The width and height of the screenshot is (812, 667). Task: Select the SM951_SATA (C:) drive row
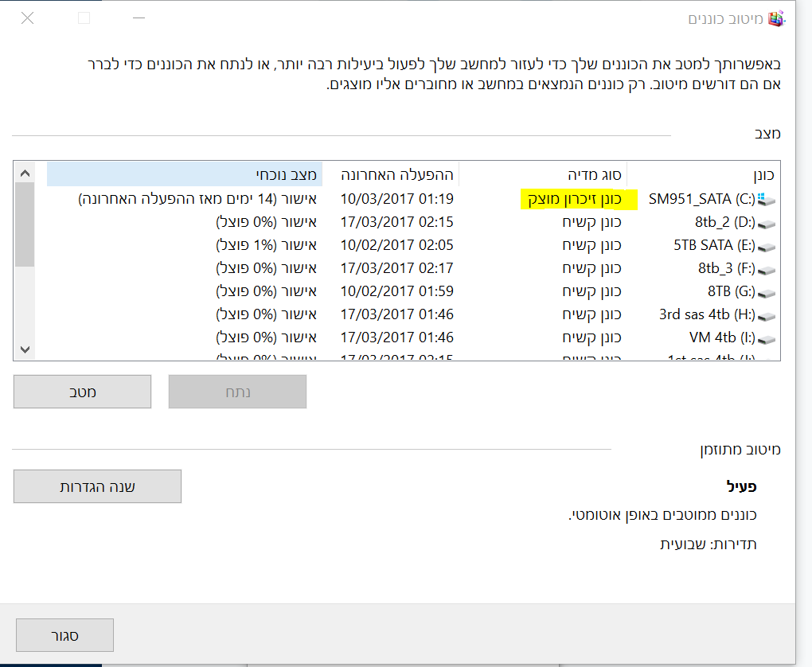[413, 199]
